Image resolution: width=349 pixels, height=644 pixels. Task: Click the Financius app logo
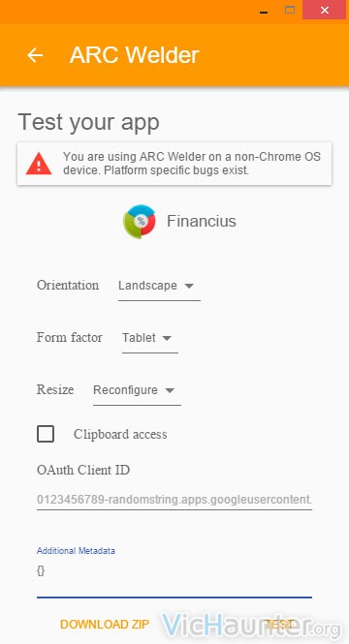(140, 222)
